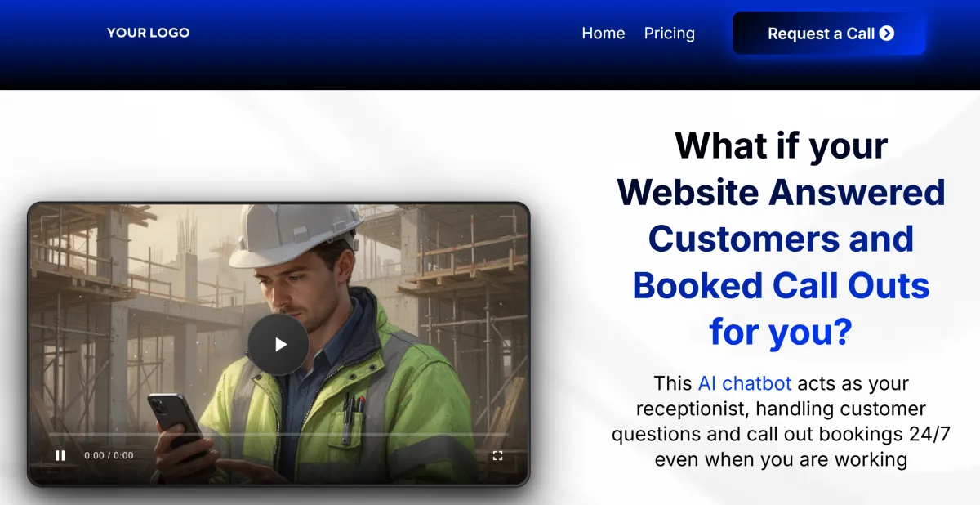Click the large round play button on the video
980x505 pixels.
[278, 345]
